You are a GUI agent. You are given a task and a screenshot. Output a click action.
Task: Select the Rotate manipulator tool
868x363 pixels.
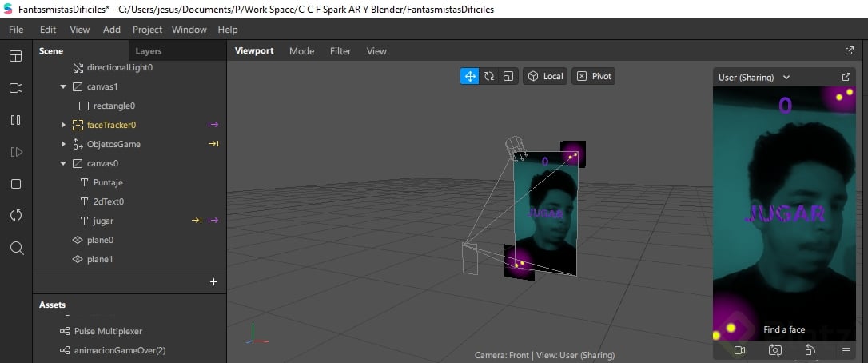tap(489, 77)
